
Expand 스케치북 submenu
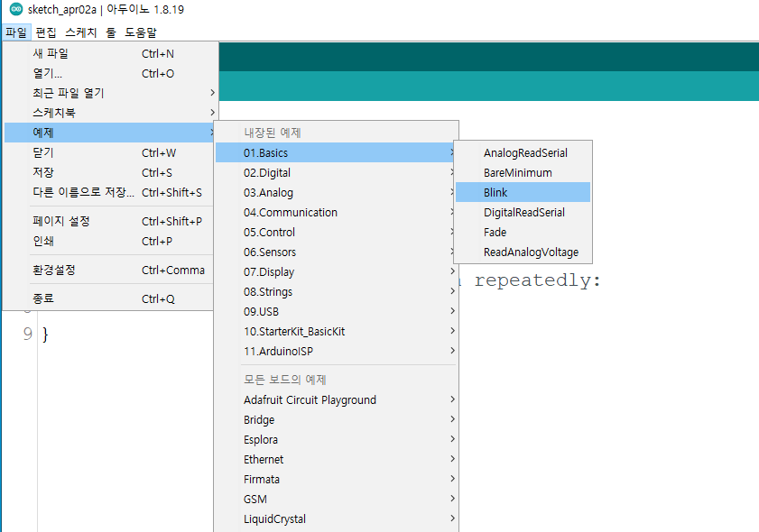(110, 113)
